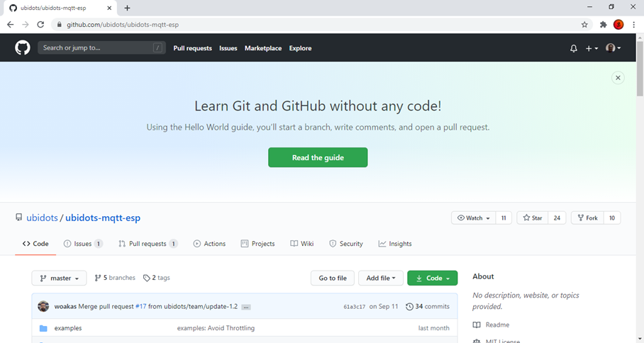Switch to the Wiki tab

[302, 244]
